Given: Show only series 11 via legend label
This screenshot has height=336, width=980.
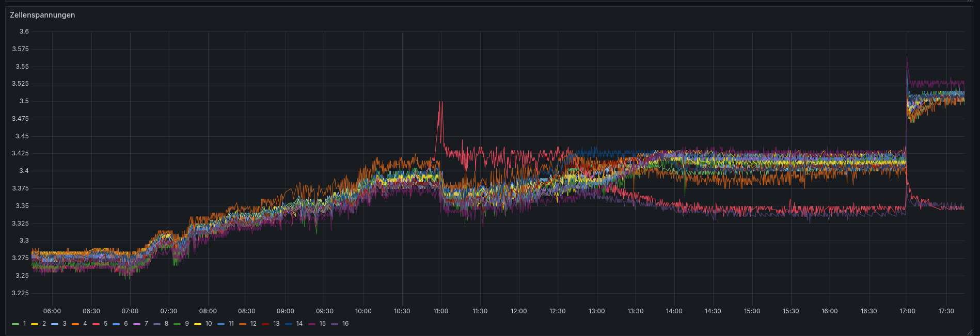Looking at the screenshot, I should (x=231, y=324).
